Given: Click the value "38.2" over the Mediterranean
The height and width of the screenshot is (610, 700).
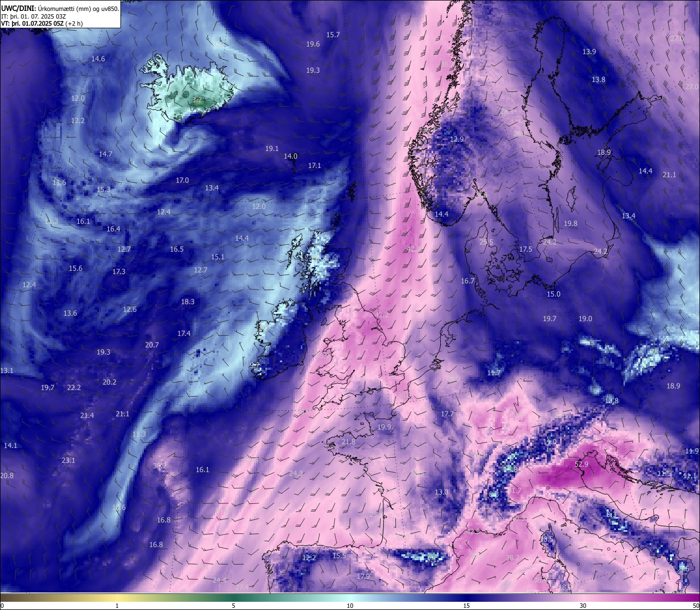Looking at the screenshot, I should click(513, 557).
